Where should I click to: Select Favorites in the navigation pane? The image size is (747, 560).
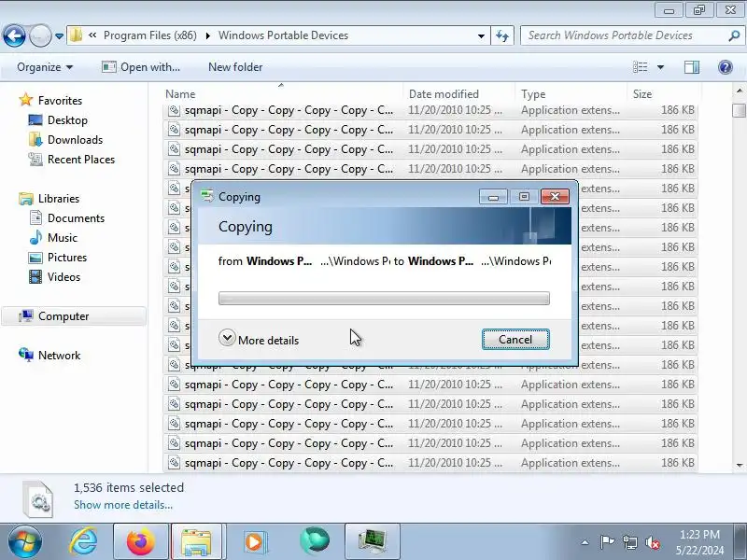(60, 101)
